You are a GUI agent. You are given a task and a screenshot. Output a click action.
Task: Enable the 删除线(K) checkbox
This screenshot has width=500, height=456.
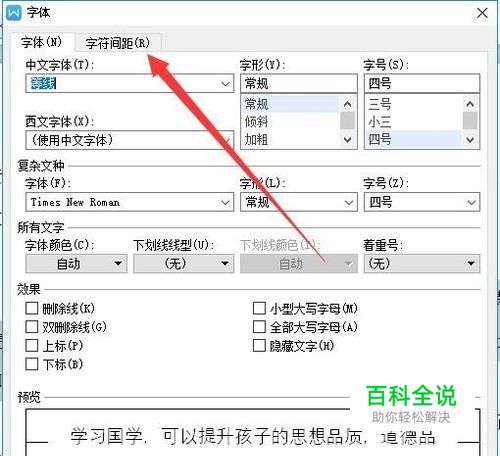click(32, 308)
